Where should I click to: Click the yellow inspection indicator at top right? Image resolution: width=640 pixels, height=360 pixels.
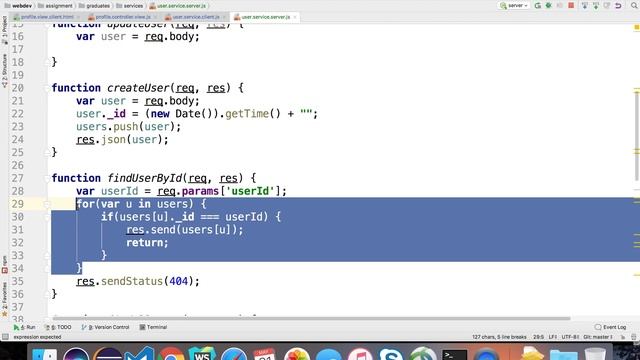click(636, 27)
